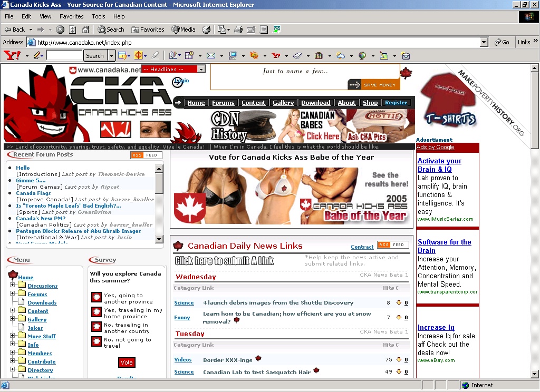540x392 pixels.
Task: Click the Messenger toolbar icon
Action: tap(276, 30)
